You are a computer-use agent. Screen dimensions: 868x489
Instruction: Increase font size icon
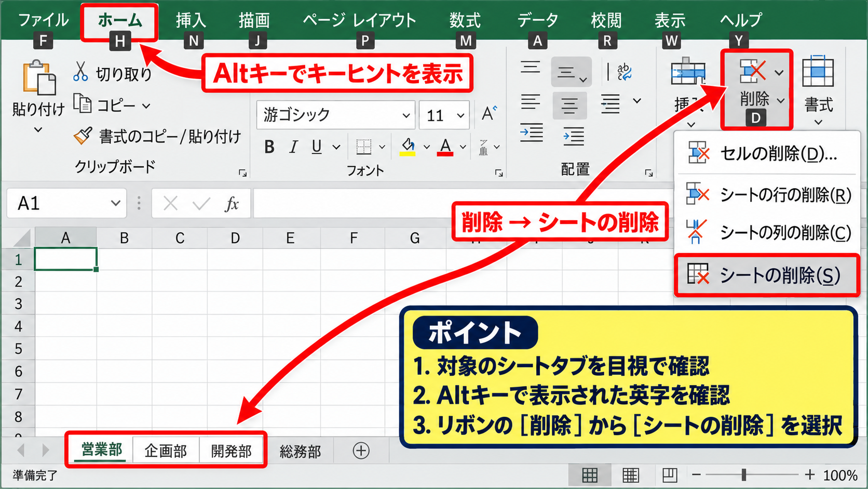click(x=489, y=113)
